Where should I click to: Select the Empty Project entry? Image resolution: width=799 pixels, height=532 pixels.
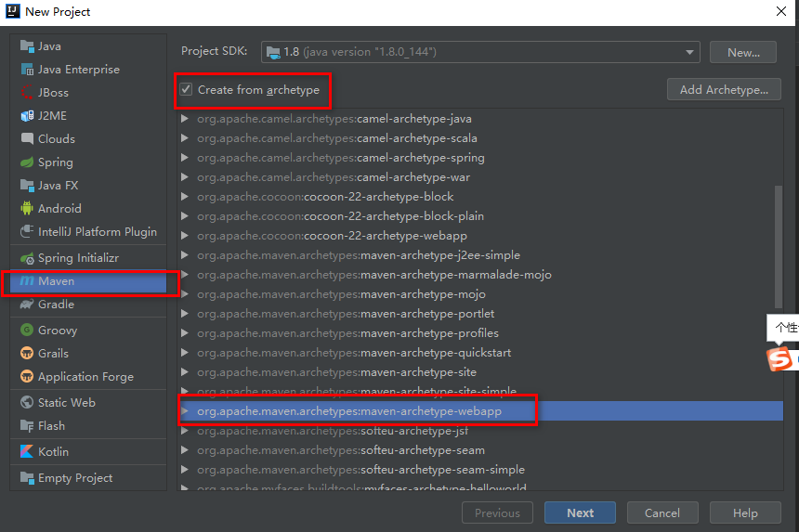tap(88, 477)
